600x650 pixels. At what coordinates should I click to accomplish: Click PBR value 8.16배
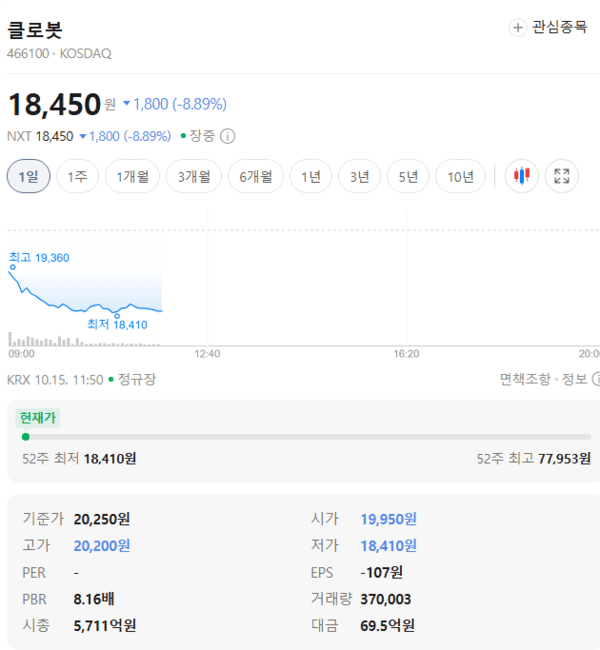(94, 599)
